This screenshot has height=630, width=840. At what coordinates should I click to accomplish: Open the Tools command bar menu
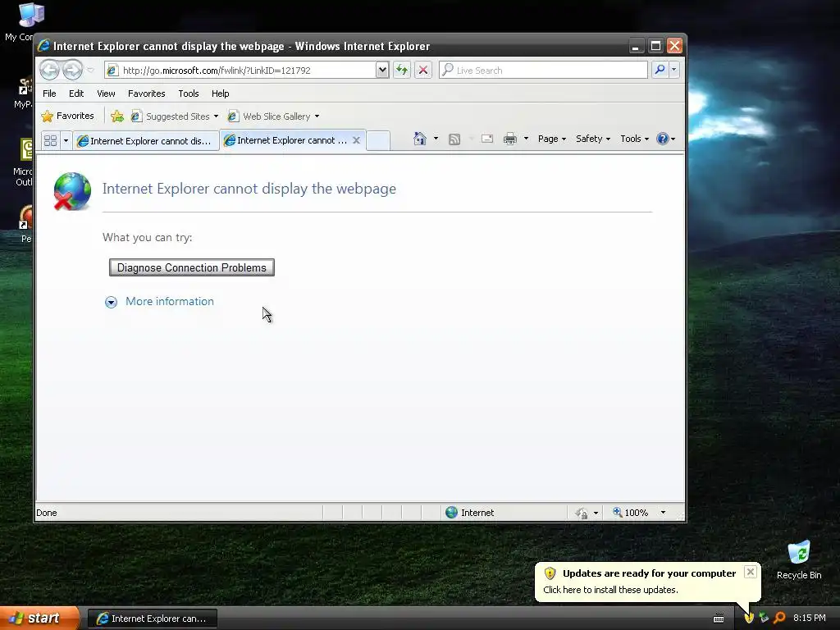click(634, 139)
